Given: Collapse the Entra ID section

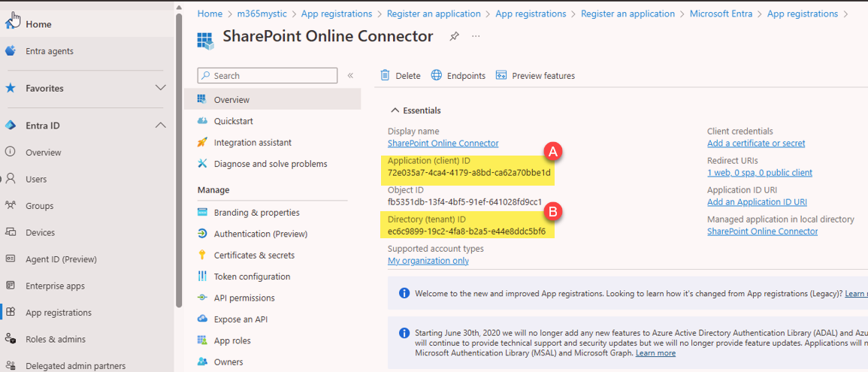Looking at the screenshot, I should coord(160,126).
